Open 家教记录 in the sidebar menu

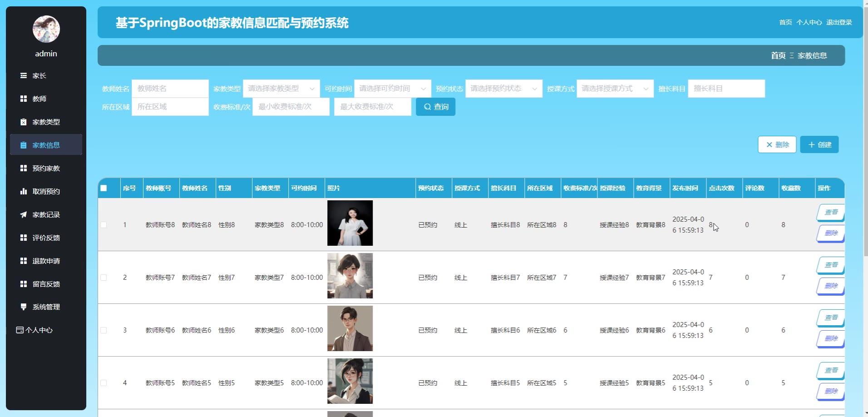point(46,214)
